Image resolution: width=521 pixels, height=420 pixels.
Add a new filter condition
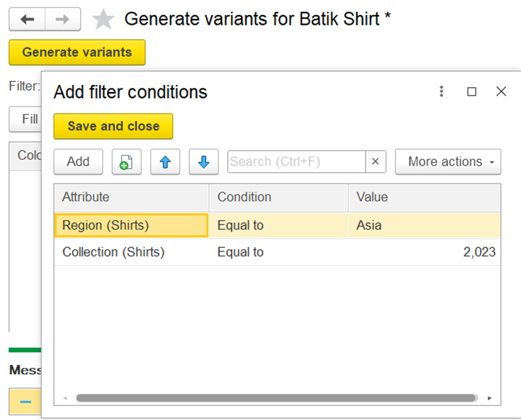pos(78,161)
